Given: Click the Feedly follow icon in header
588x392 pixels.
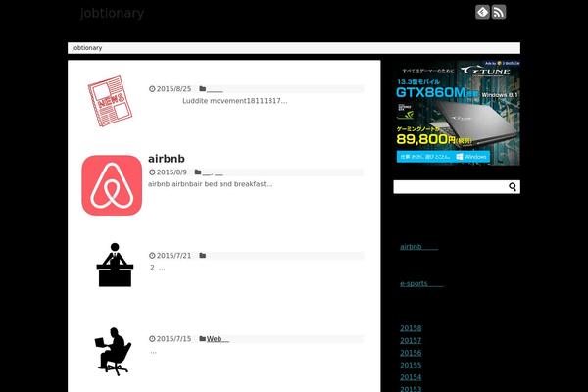Looking at the screenshot, I should point(482,12).
